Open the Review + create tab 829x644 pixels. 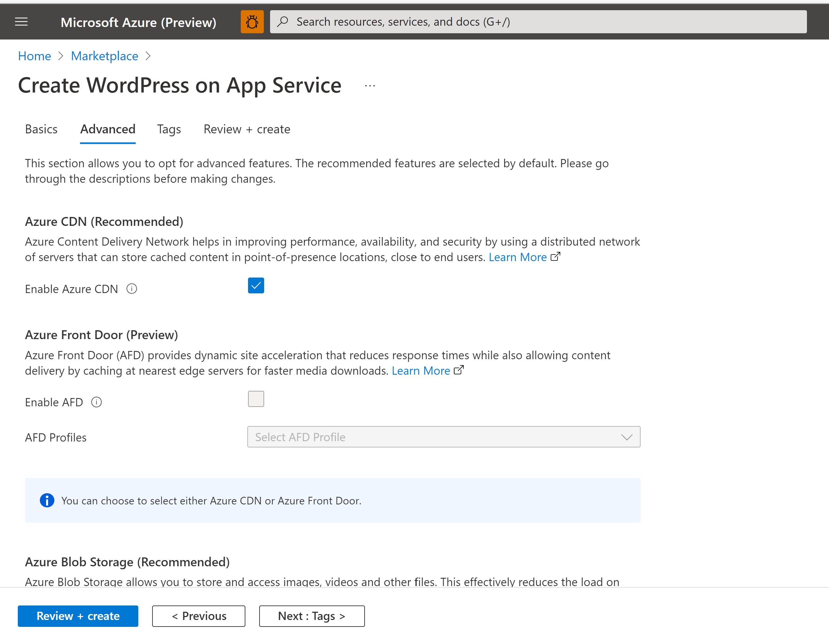[247, 129]
